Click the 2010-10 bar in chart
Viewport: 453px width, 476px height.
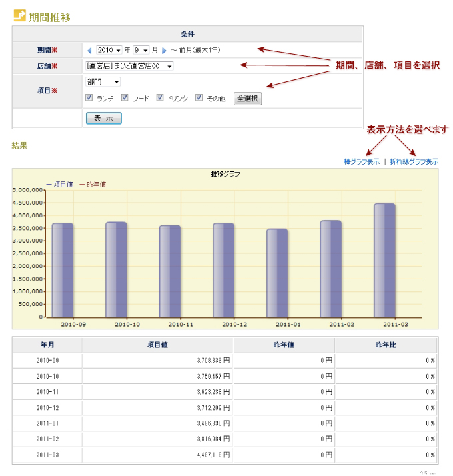(x=116, y=269)
